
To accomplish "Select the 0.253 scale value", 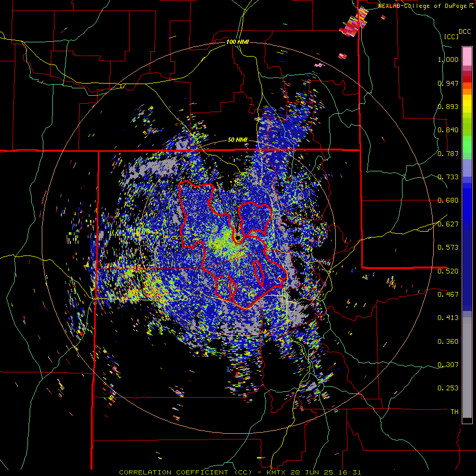I will tap(448, 388).
